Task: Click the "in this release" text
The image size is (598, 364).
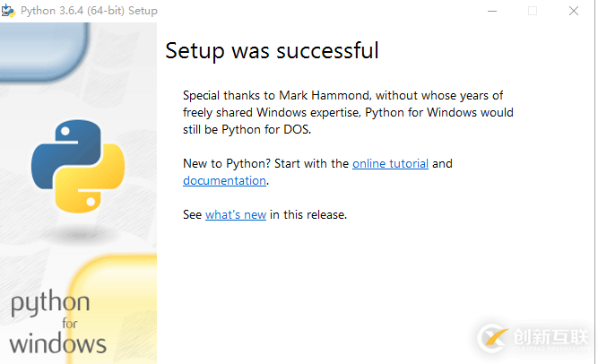Action: [308, 215]
